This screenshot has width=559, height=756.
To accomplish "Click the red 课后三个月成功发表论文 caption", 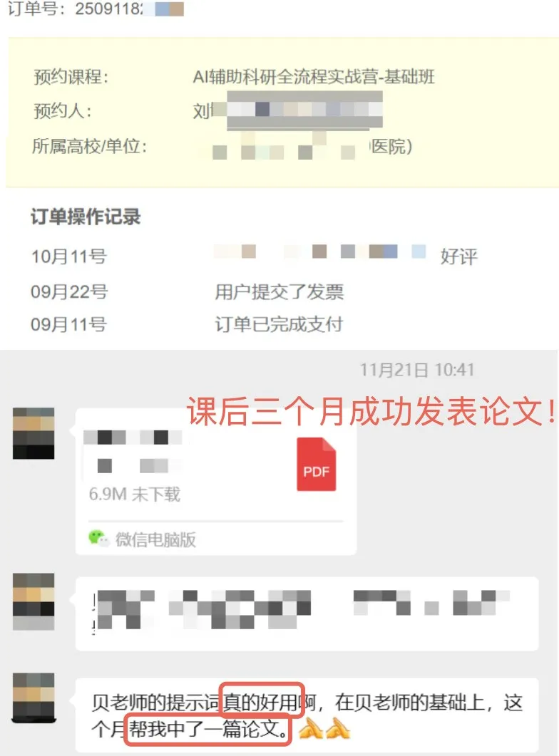I will 371,411.
